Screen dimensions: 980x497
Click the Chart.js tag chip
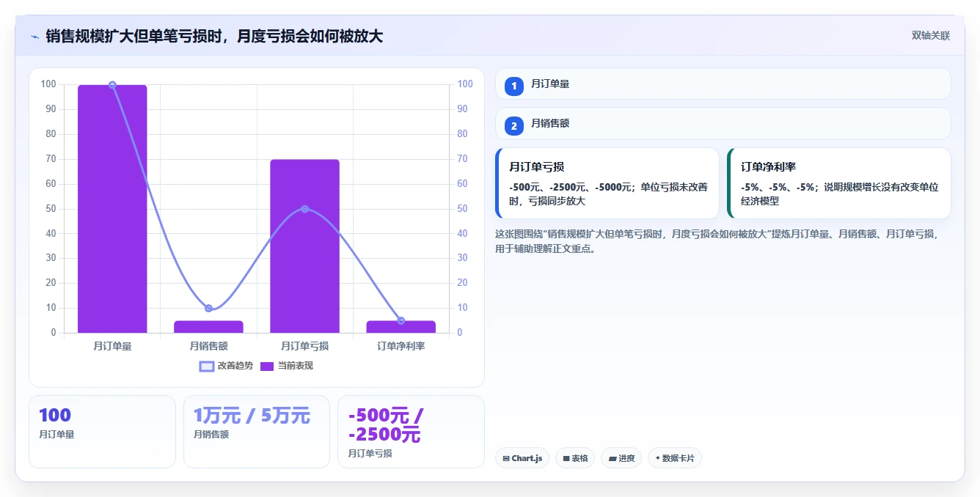(522, 458)
